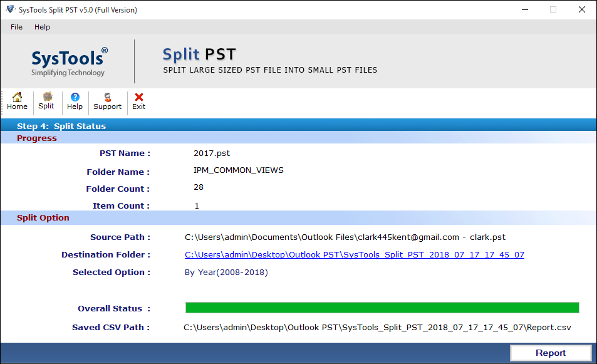The height and width of the screenshot is (364, 597).
Task: Click the Split Option section heading
Action: [43, 218]
